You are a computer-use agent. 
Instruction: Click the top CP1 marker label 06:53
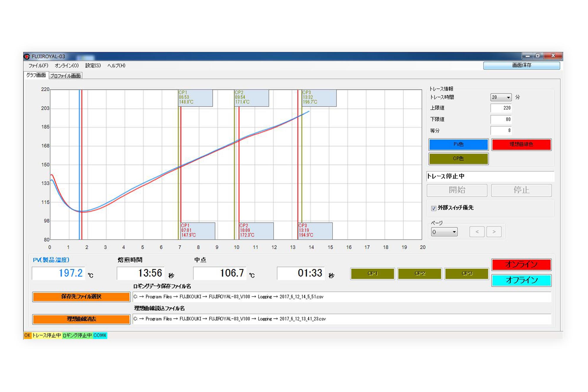pyautogui.click(x=196, y=98)
